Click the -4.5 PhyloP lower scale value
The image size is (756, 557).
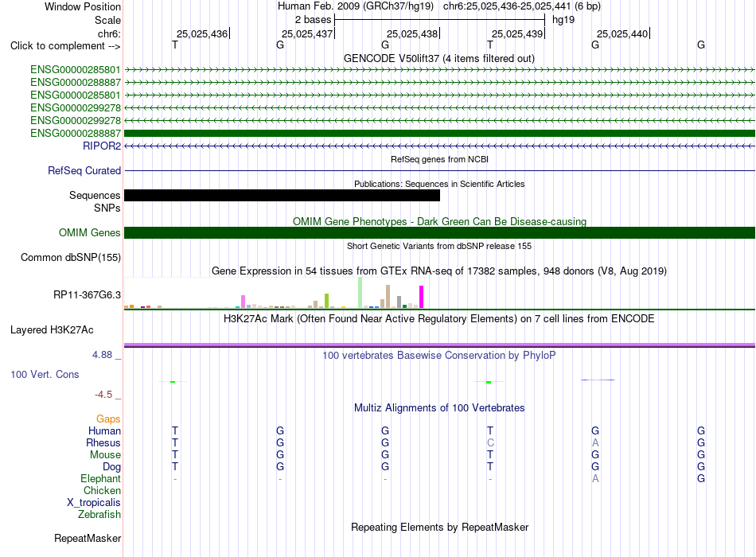(x=103, y=395)
